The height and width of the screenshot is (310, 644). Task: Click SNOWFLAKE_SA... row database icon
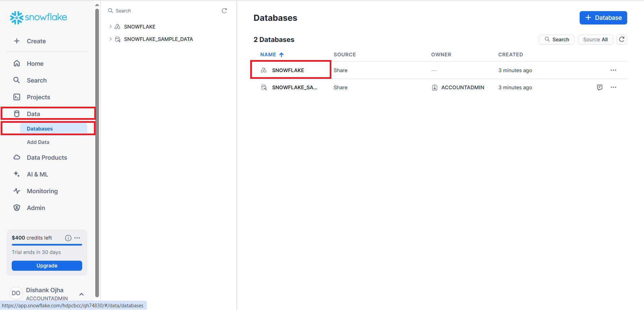click(264, 87)
